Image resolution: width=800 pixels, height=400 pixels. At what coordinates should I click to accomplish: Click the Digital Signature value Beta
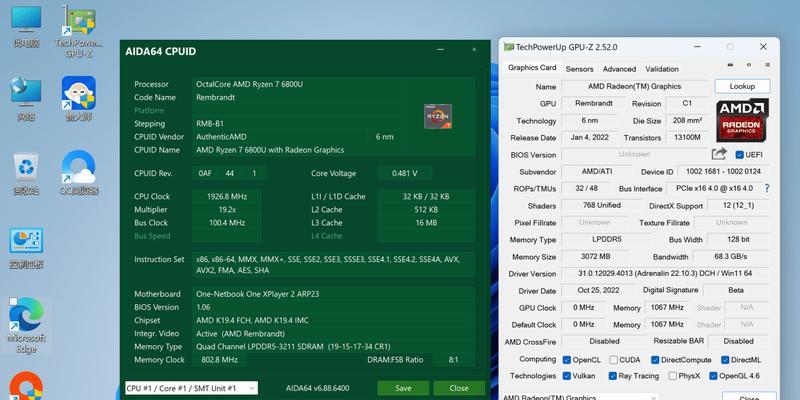[736, 290]
